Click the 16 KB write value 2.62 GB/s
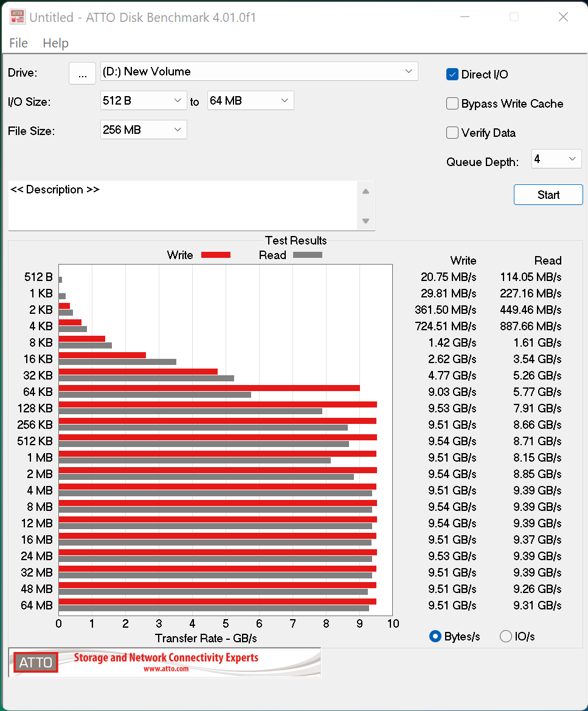Image resolution: width=588 pixels, height=711 pixels. tap(452, 359)
